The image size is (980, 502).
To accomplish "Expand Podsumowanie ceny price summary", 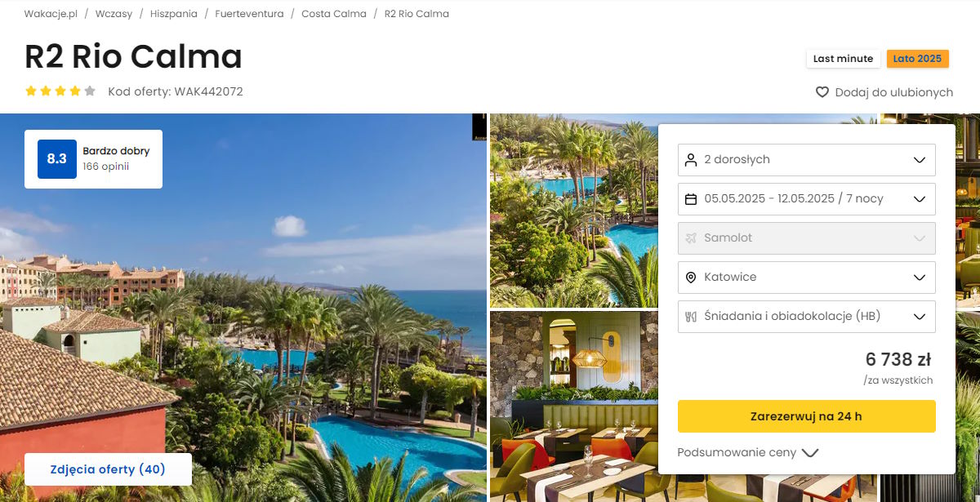I will (748, 452).
